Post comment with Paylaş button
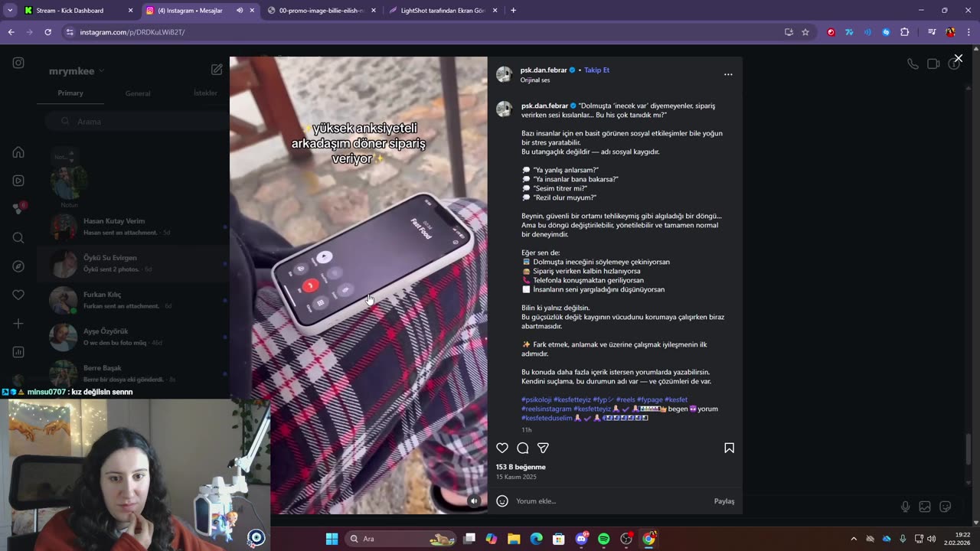Viewport: 980px width, 551px height. (724, 501)
